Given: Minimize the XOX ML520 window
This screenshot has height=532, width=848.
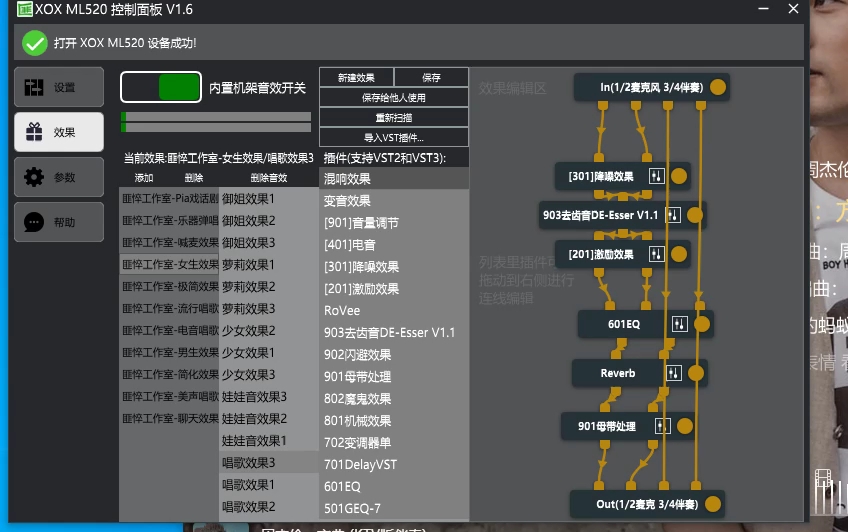Looking at the screenshot, I should coord(764,9).
